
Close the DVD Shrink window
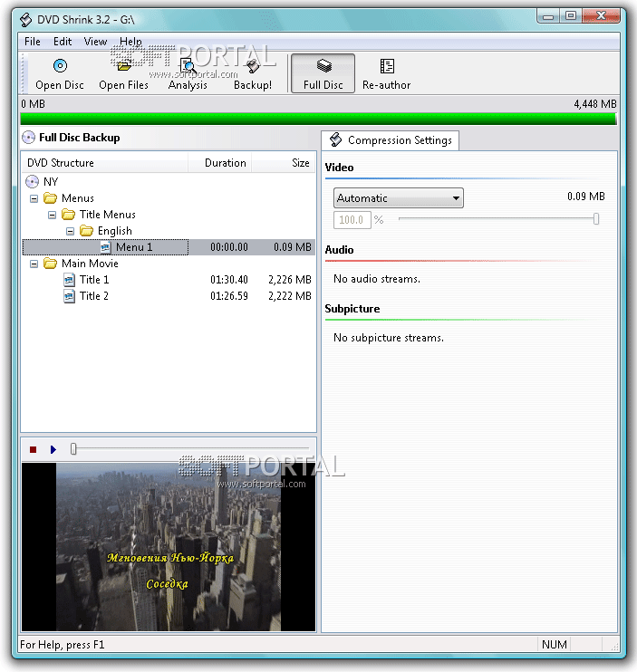[601, 16]
